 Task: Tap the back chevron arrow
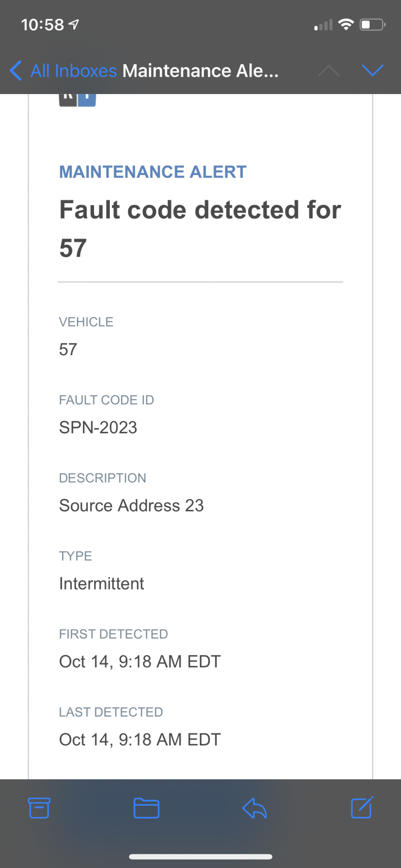(x=16, y=70)
